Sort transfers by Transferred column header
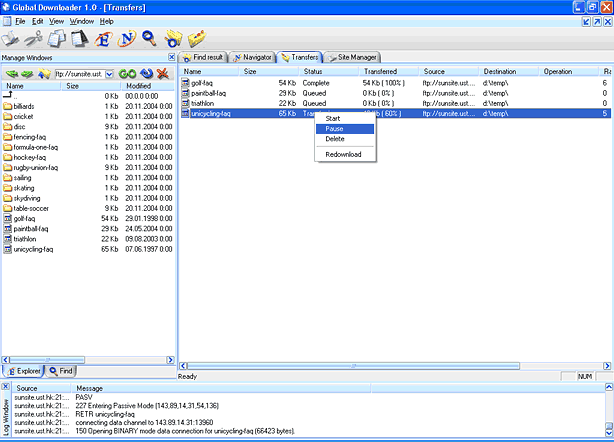Screen dimensions: 614x442 [x=389, y=72]
